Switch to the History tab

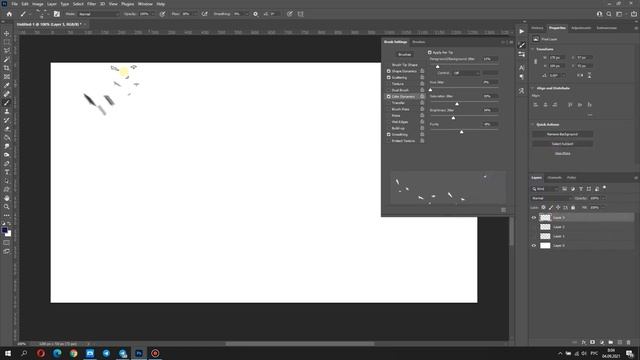point(537,28)
